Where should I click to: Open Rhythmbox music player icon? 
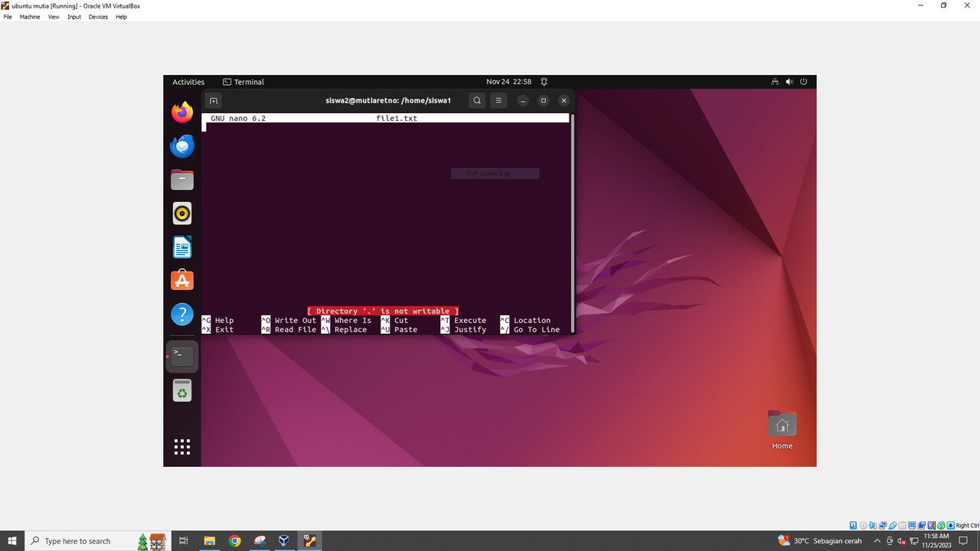(182, 214)
